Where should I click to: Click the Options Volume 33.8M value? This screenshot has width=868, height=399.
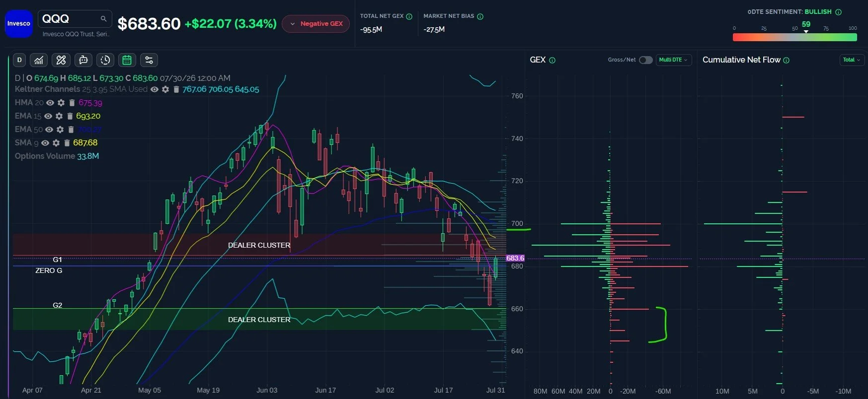(x=88, y=156)
